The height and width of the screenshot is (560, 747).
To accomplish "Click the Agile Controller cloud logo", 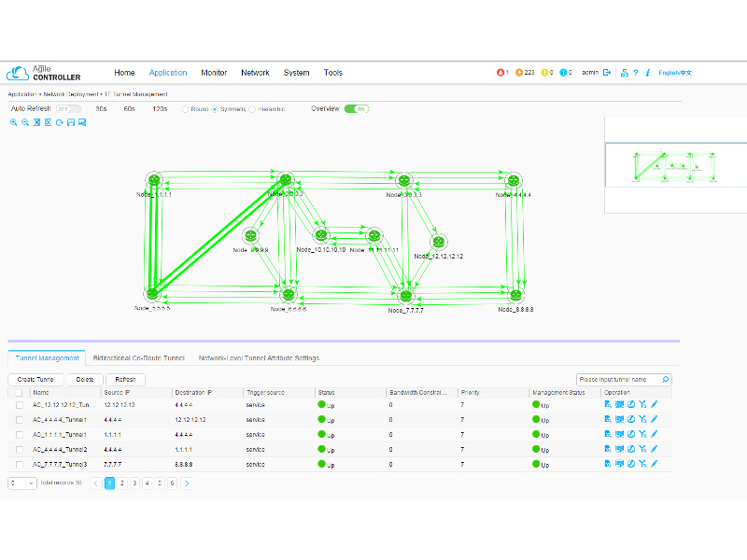I will pyautogui.click(x=18, y=73).
